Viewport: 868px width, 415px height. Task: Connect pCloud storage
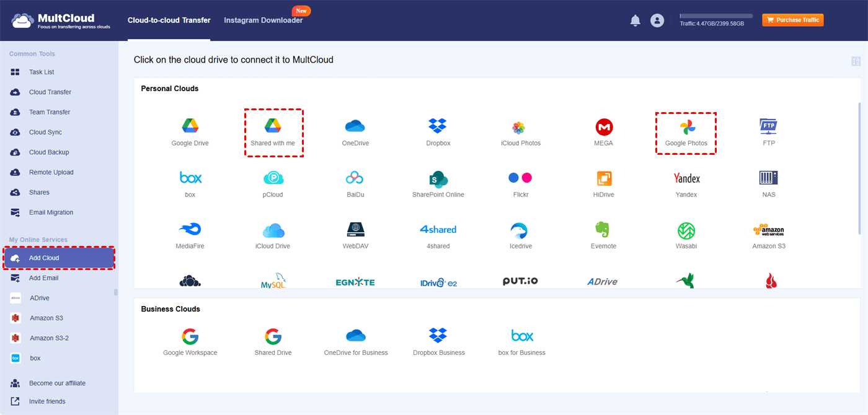click(273, 184)
